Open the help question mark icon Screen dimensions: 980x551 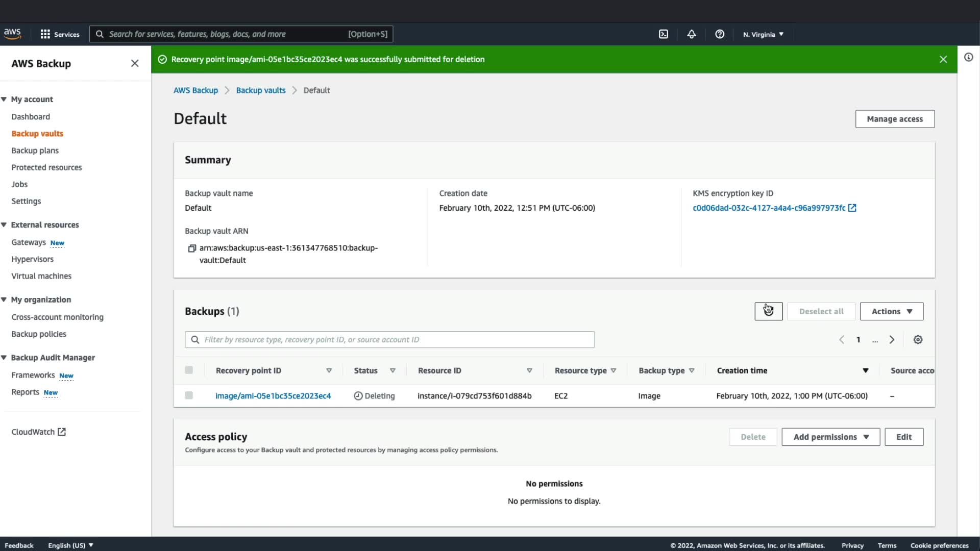(x=720, y=34)
